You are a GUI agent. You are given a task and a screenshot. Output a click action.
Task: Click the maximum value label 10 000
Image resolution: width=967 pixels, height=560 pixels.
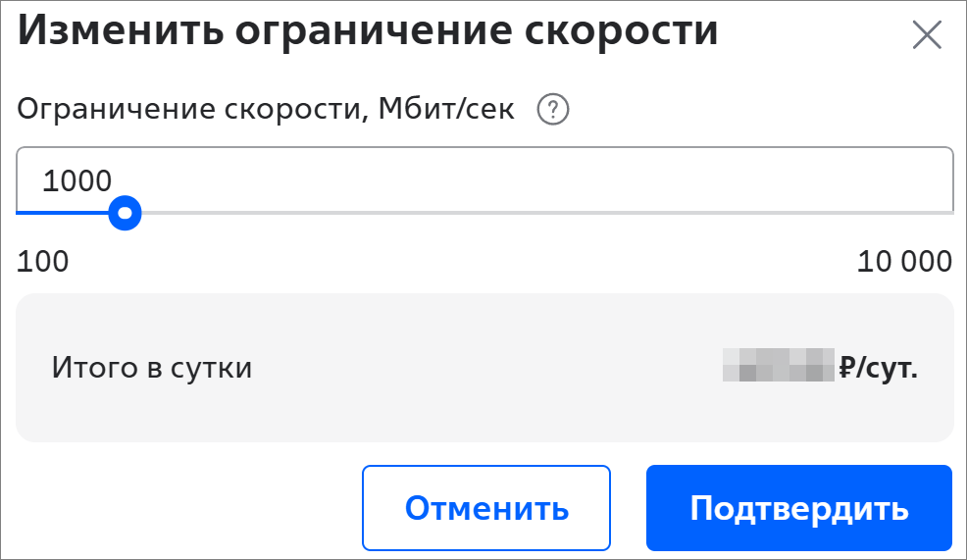click(x=904, y=262)
